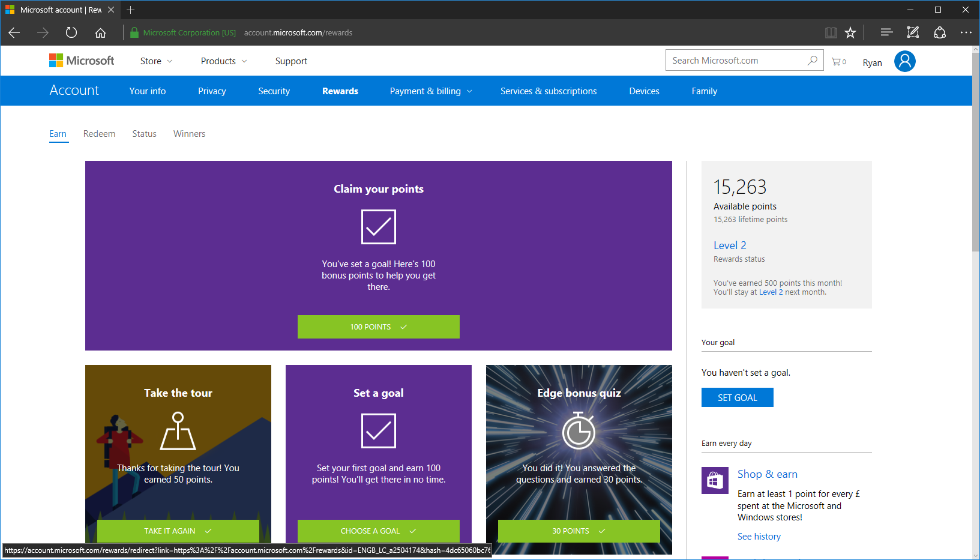
Task: Click the browser address bar URL
Action: click(x=298, y=32)
